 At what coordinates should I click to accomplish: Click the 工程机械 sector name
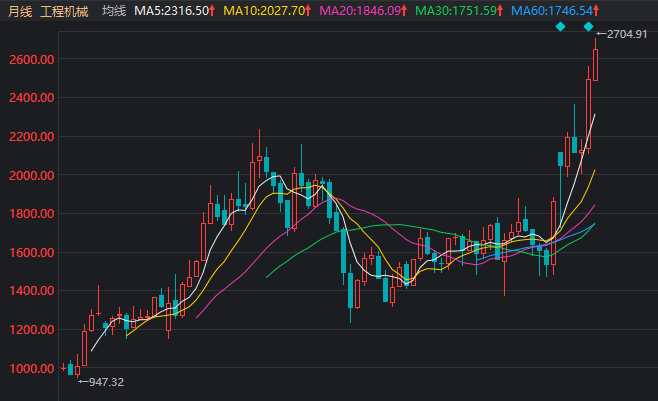[66, 10]
